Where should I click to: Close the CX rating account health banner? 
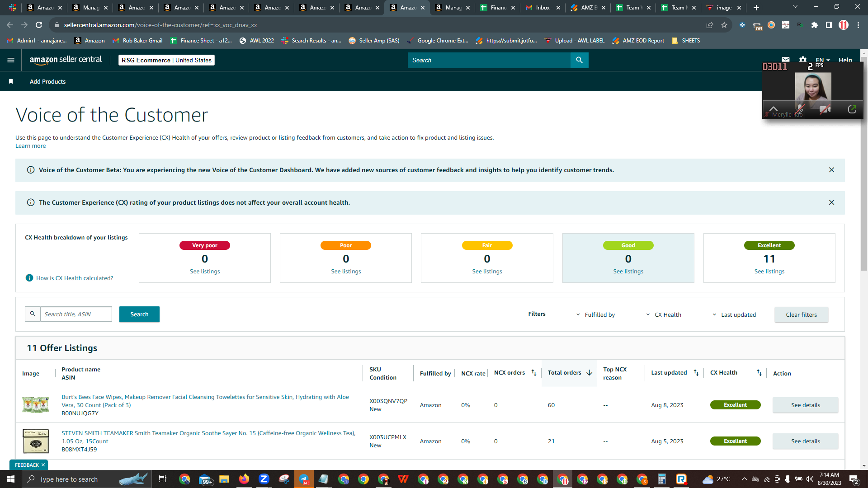click(831, 202)
